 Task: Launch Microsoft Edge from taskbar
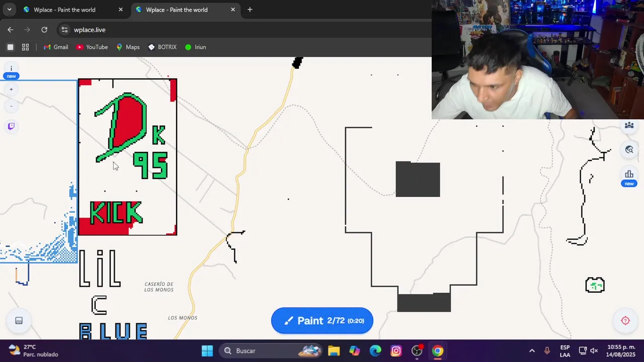[375, 351]
